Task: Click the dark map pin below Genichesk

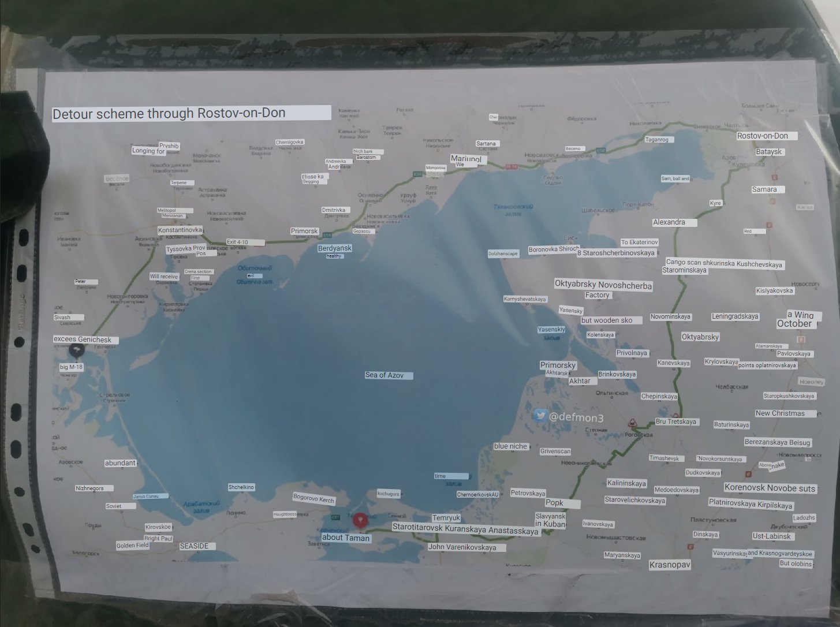Action: [x=76, y=350]
